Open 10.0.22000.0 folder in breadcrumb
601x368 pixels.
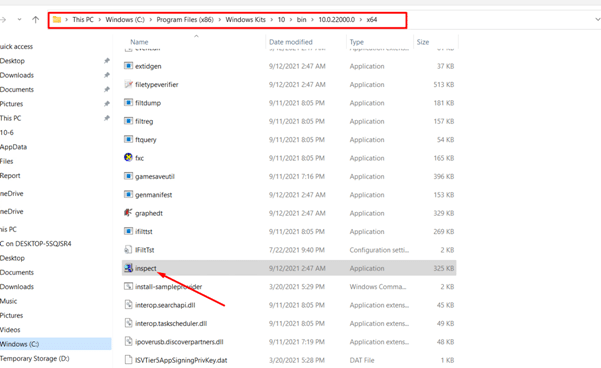tap(337, 20)
